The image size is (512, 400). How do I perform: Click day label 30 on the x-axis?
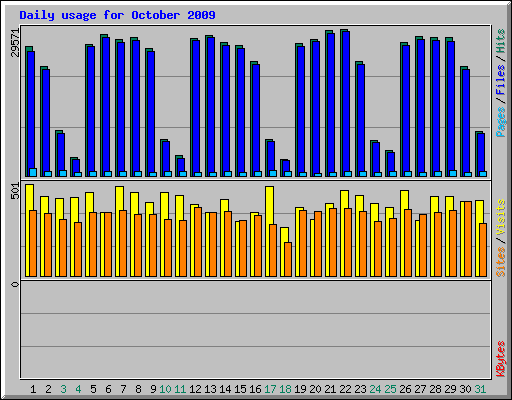tap(465, 389)
